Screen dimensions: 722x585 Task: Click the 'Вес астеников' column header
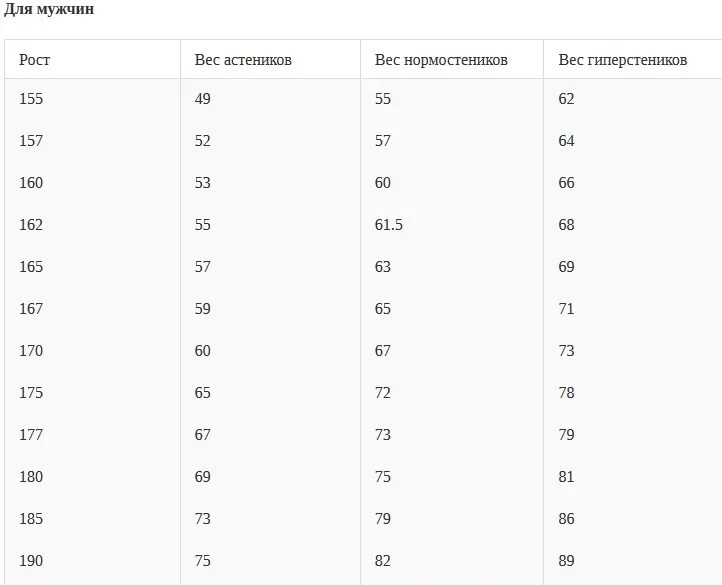point(243,60)
